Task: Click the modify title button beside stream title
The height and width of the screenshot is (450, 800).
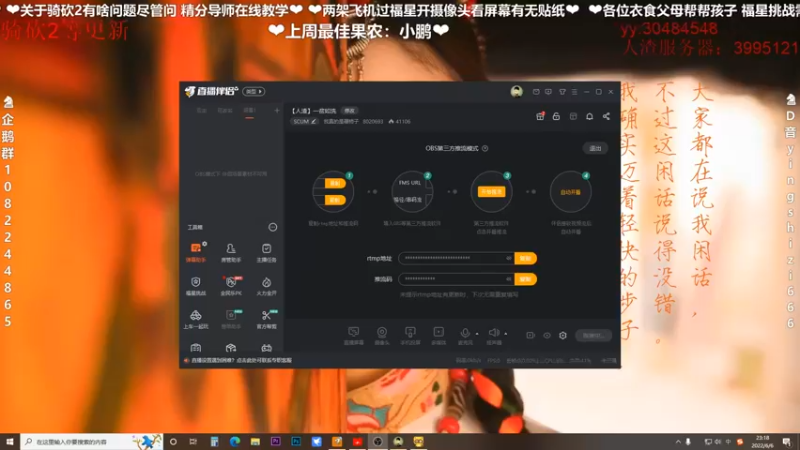Action: (x=349, y=111)
